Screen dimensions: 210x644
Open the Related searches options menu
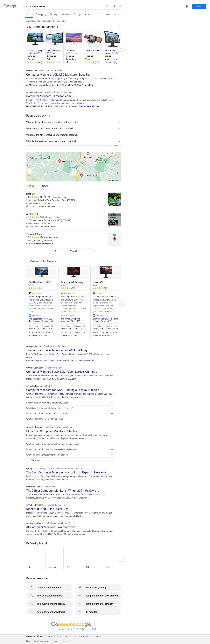click(52, 578)
